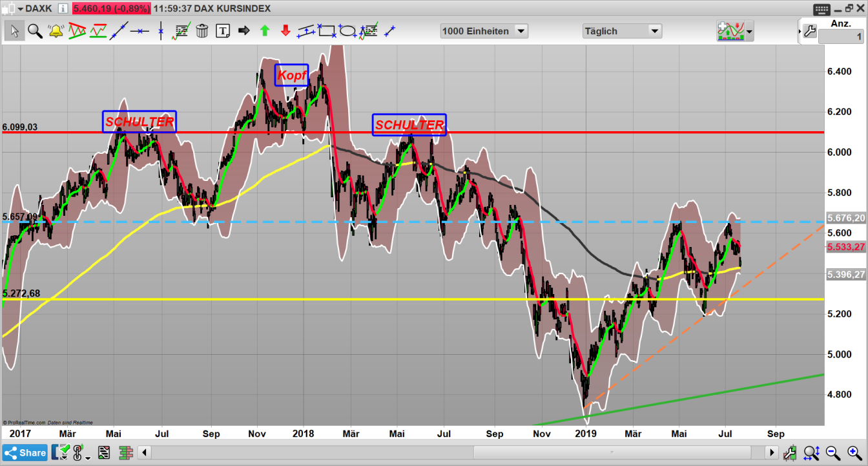Open the chart settings wrench icon
The height and width of the screenshot is (466, 868).
click(x=811, y=30)
